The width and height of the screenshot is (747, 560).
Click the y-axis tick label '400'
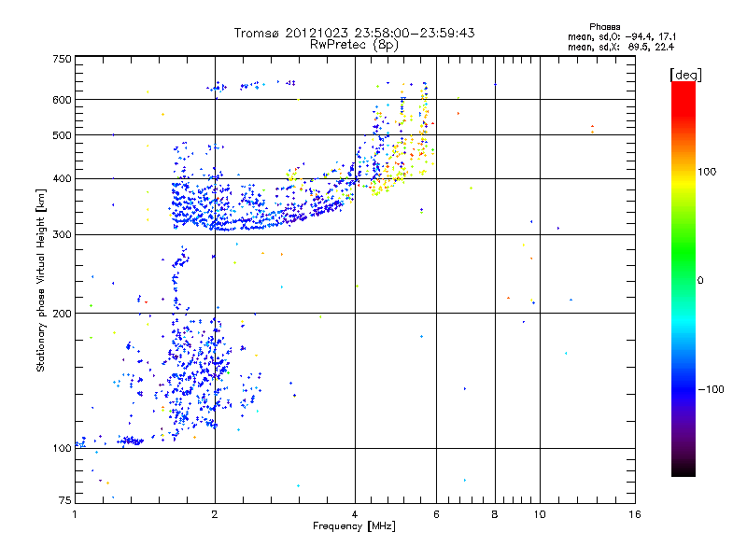[x=62, y=179]
